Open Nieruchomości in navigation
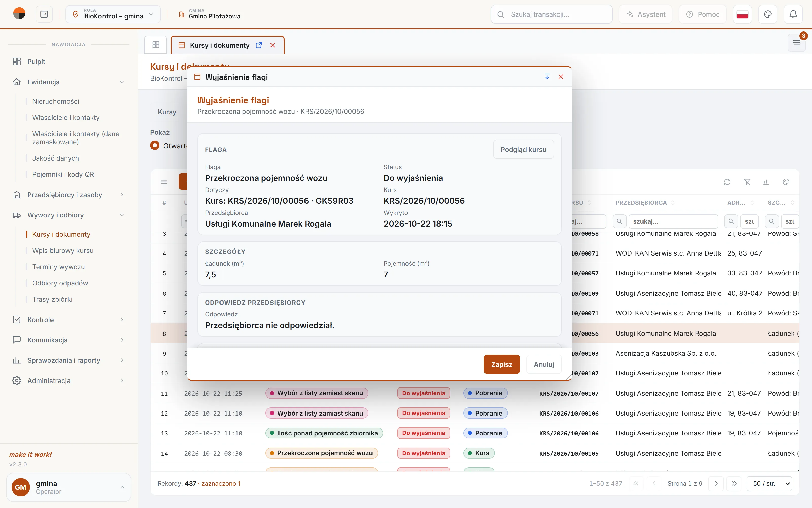This screenshot has height=508, width=812. (56, 101)
